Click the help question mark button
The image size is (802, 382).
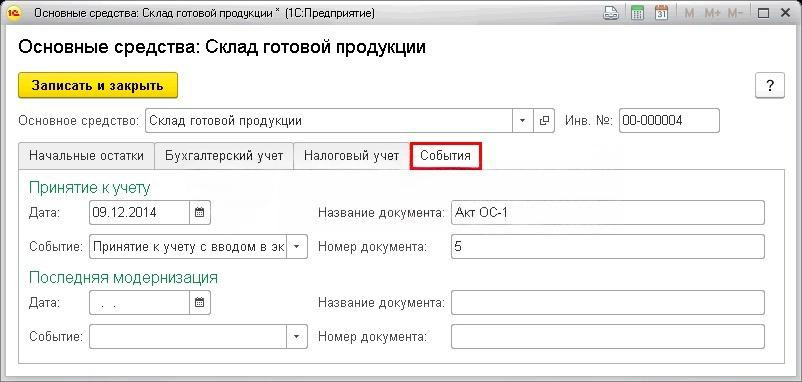click(770, 85)
